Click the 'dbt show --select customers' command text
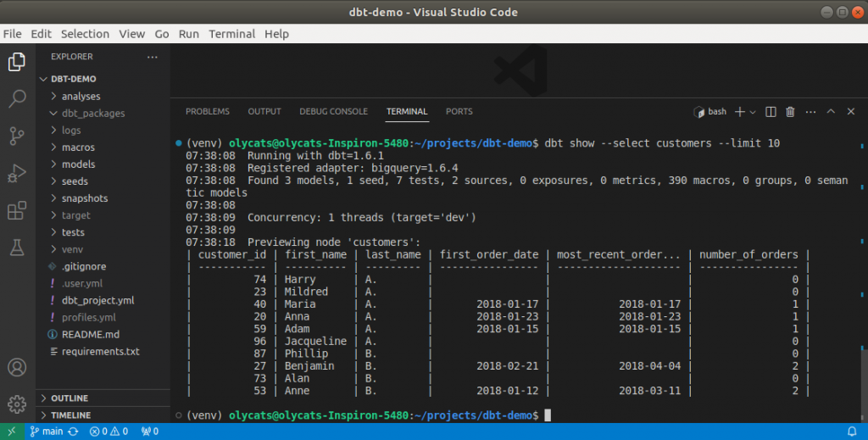The height and width of the screenshot is (440, 868). click(x=628, y=143)
